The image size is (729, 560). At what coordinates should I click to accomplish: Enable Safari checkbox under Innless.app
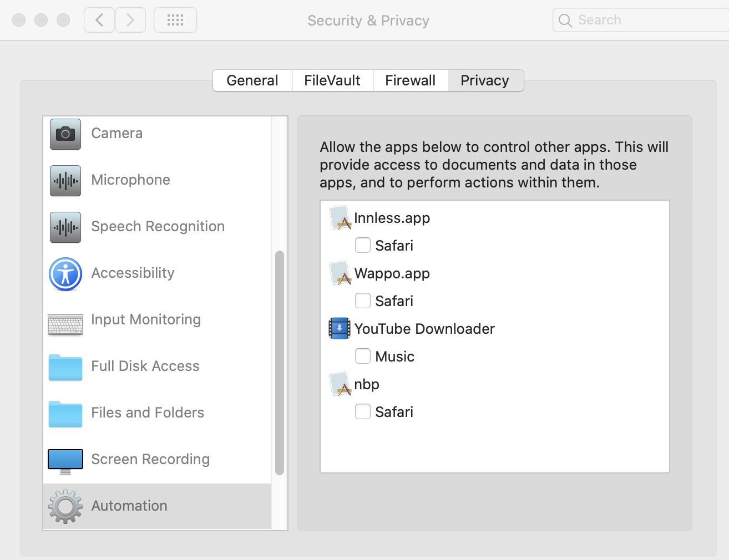(x=363, y=245)
